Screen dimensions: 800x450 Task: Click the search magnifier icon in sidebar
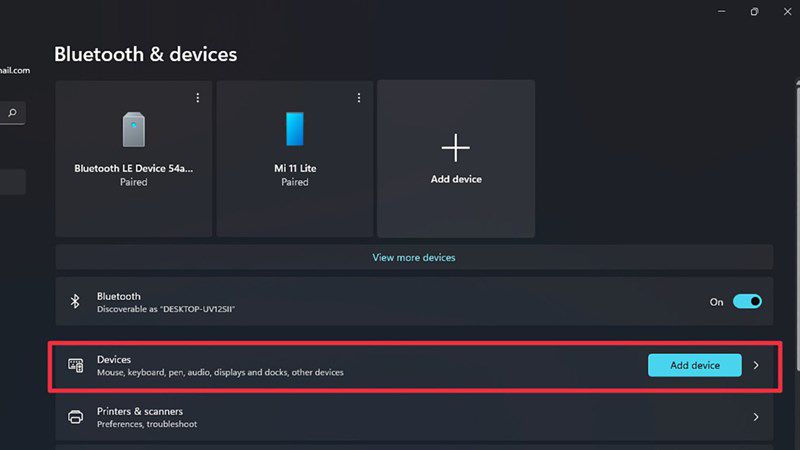point(12,112)
